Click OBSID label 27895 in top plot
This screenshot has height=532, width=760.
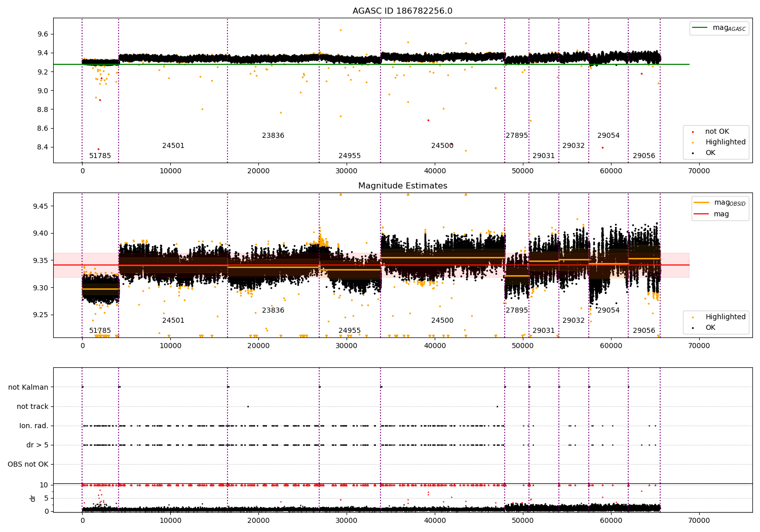pyautogui.click(x=517, y=136)
